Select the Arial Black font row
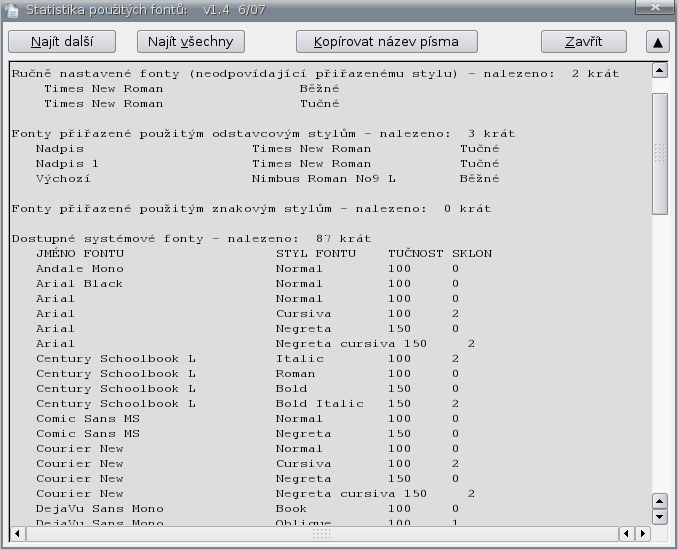Viewport: 678px width, 550px height. coord(247,284)
